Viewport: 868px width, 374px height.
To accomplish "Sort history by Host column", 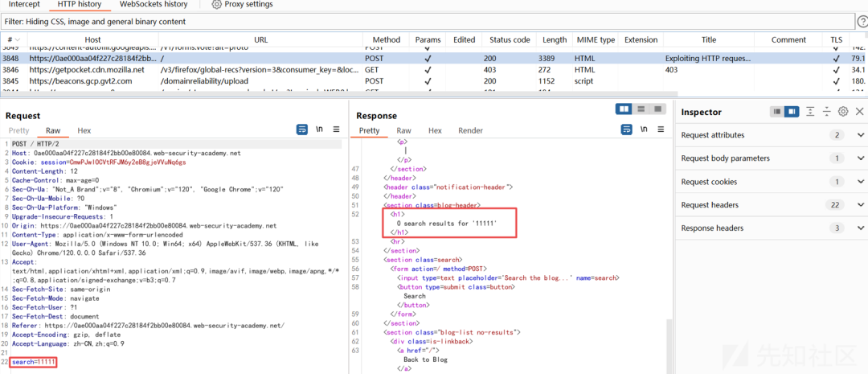I will (x=92, y=40).
